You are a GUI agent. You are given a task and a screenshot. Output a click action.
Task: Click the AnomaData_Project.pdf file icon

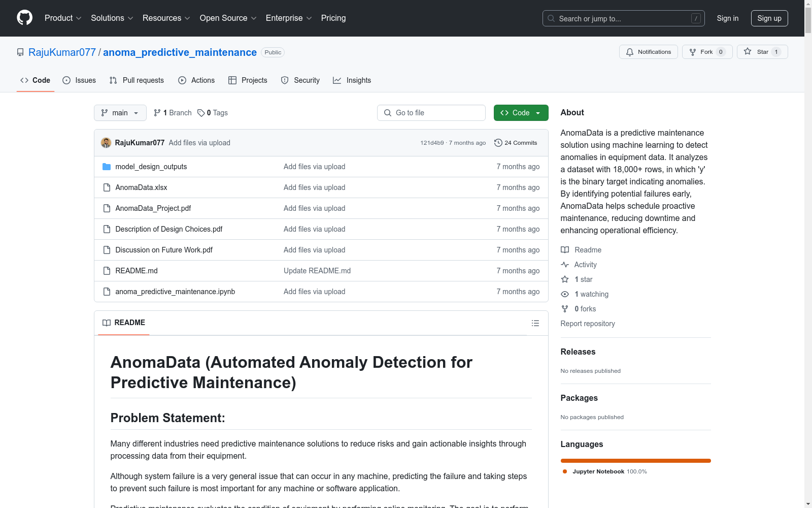[107, 208]
